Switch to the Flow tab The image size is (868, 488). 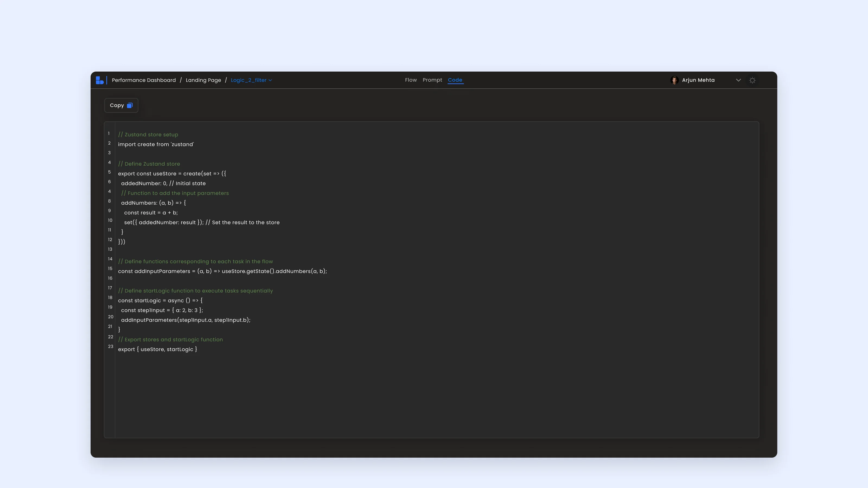point(411,80)
